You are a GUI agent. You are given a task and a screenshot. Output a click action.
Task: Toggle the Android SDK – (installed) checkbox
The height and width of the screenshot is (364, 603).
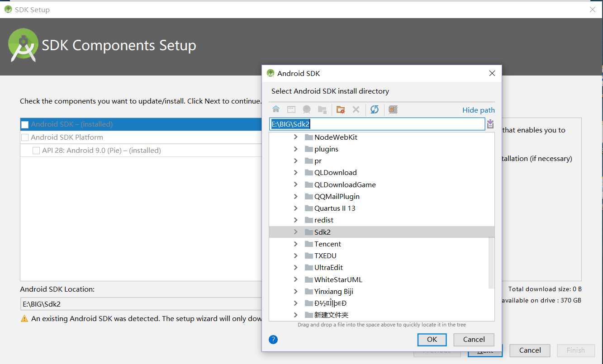click(25, 124)
